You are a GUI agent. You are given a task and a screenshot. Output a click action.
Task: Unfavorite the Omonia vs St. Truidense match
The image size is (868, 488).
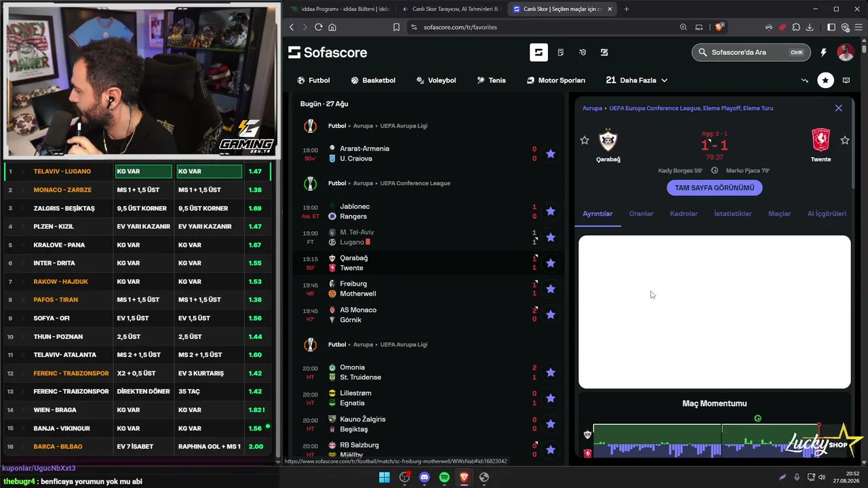coord(551,372)
